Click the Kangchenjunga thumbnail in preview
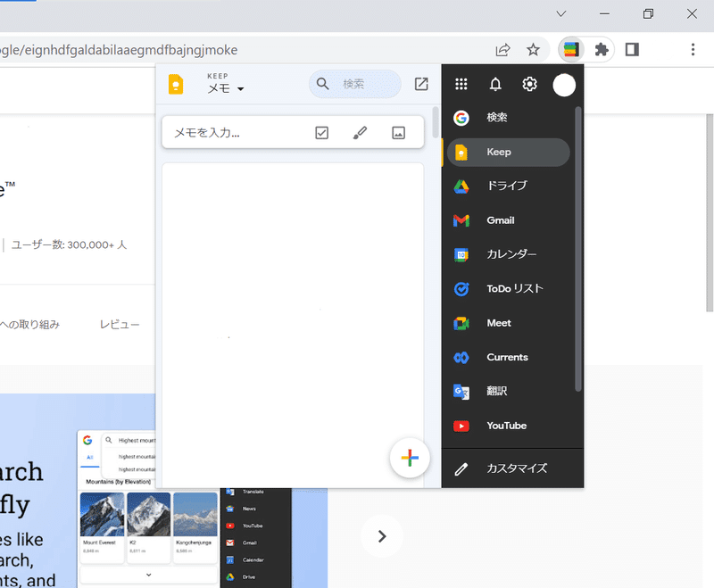The image size is (714, 588). click(195, 514)
